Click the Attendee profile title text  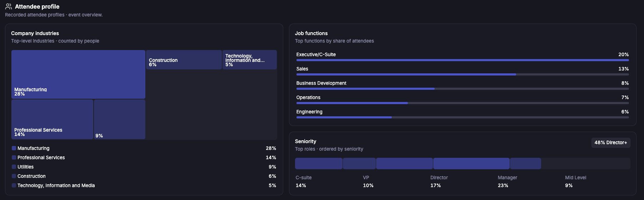37,6
